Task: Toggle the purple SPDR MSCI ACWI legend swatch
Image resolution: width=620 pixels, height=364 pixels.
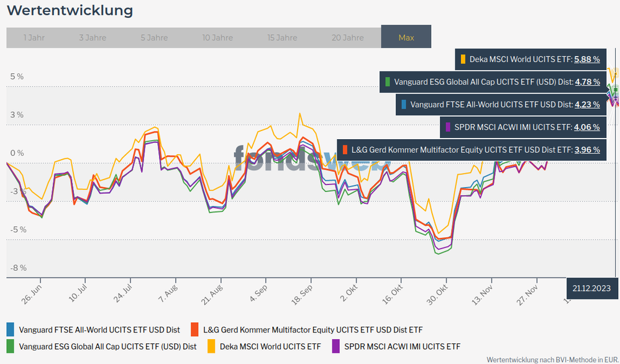Action: click(336, 346)
